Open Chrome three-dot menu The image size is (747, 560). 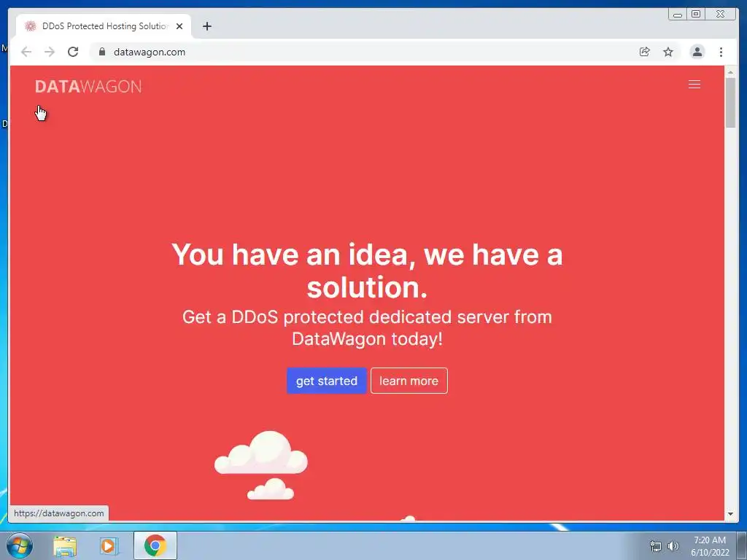point(721,52)
